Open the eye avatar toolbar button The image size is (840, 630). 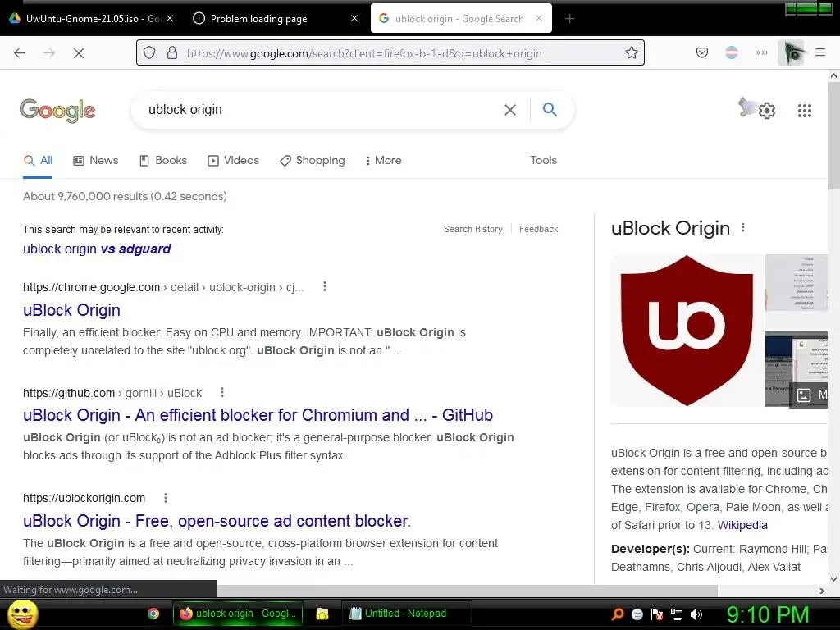pyautogui.click(x=791, y=52)
